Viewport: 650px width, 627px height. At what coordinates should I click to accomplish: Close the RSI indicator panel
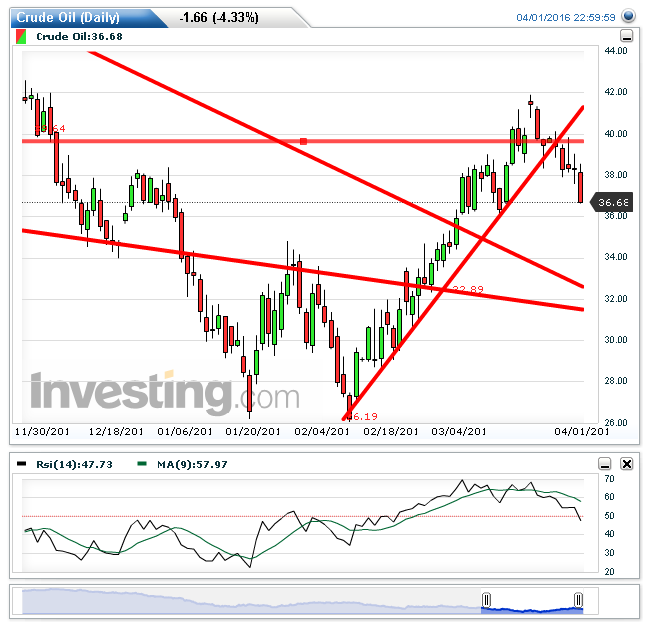tap(626, 464)
